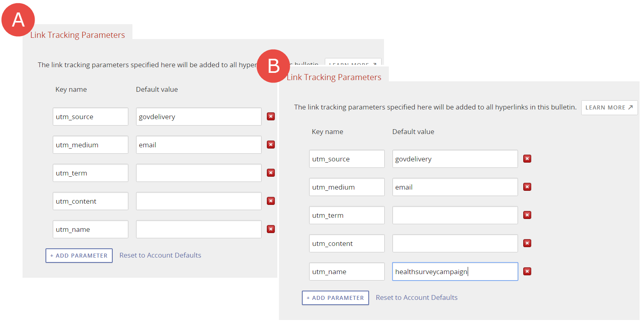Remove utm_source row in panel B
The image size is (644, 322).
click(x=527, y=159)
